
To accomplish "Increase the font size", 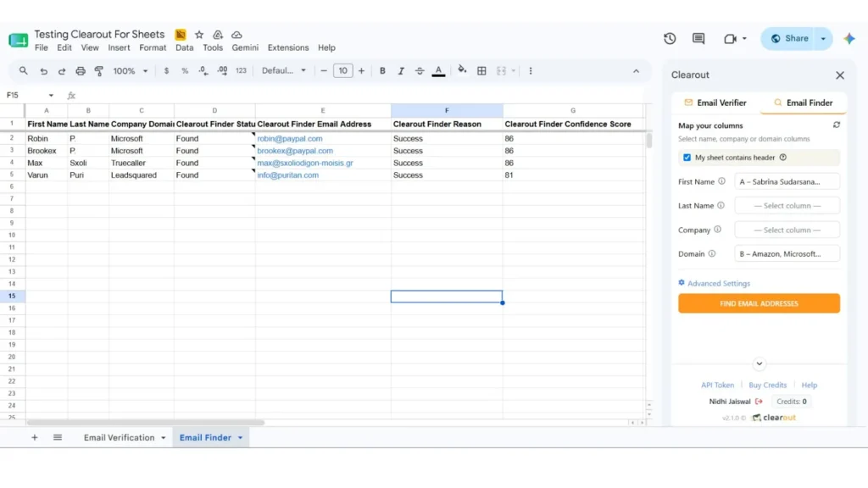I will pyautogui.click(x=361, y=71).
